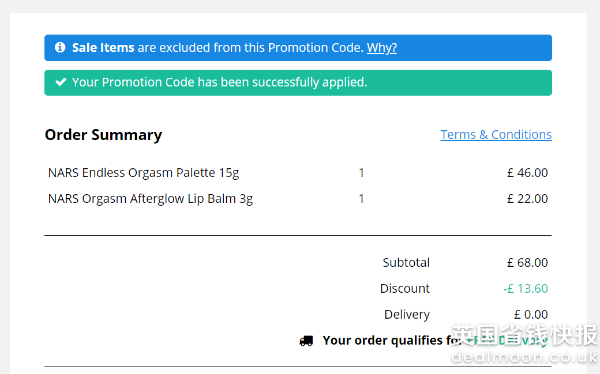Click "Your order qualifies for" message
Image resolution: width=600 pixels, height=374 pixels.
point(392,340)
